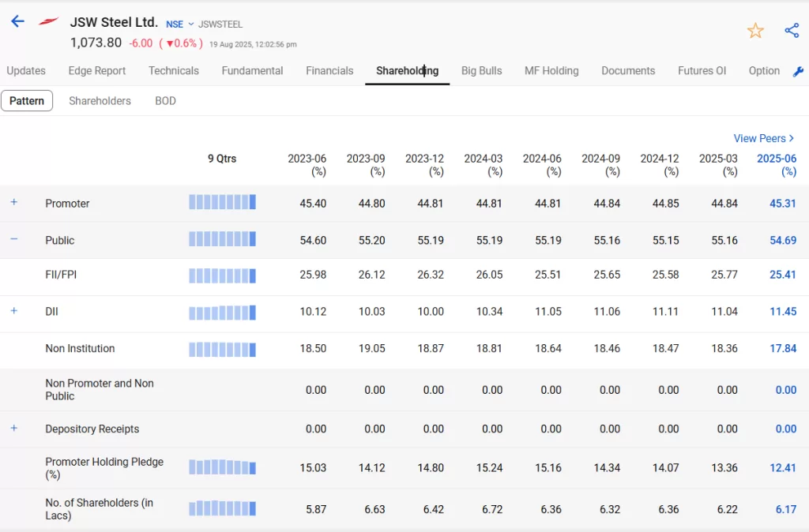Switch to the Shareholders sub-tab

point(100,100)
